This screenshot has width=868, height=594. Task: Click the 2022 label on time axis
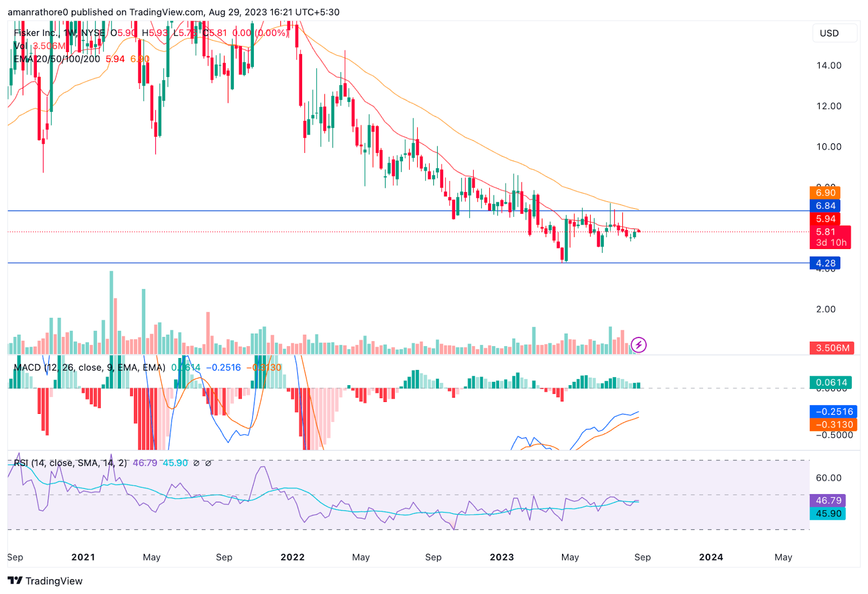292,557
